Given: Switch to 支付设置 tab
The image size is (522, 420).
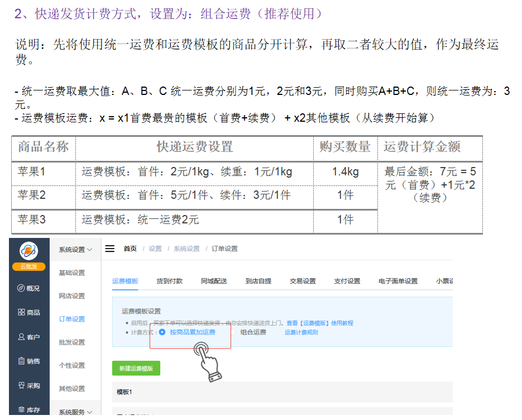Looking at the screenshot, I should (x=347, y=281).
